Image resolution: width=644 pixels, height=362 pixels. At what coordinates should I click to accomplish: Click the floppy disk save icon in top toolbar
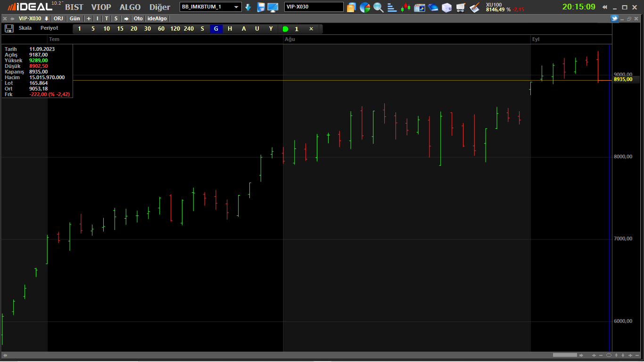pos(261,7)
